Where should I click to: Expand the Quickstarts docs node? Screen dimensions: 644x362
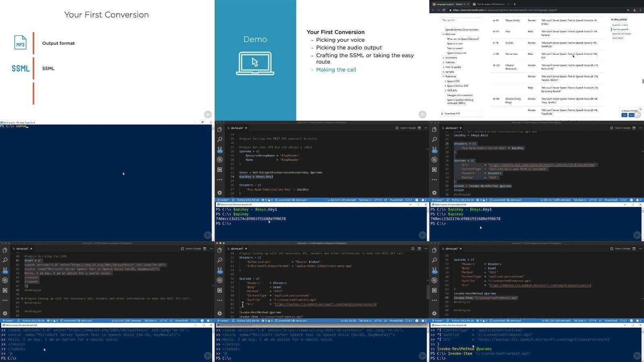444,58
